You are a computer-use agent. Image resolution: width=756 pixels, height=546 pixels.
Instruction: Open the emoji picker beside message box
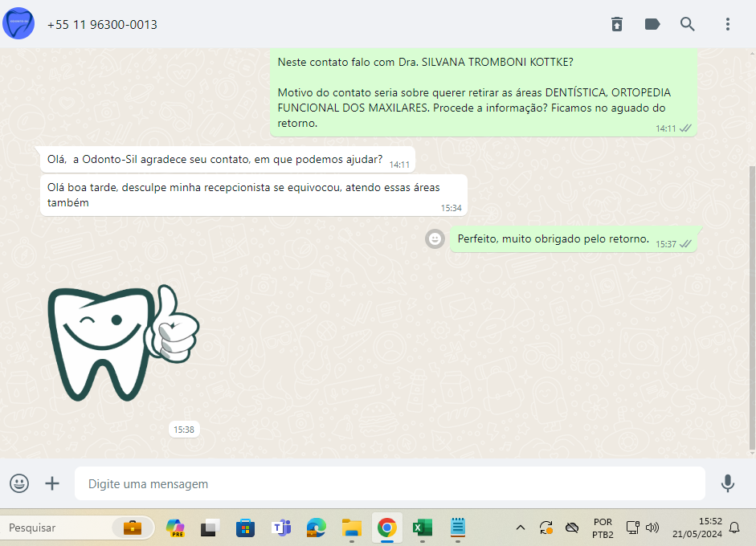[x=19, y=483]
